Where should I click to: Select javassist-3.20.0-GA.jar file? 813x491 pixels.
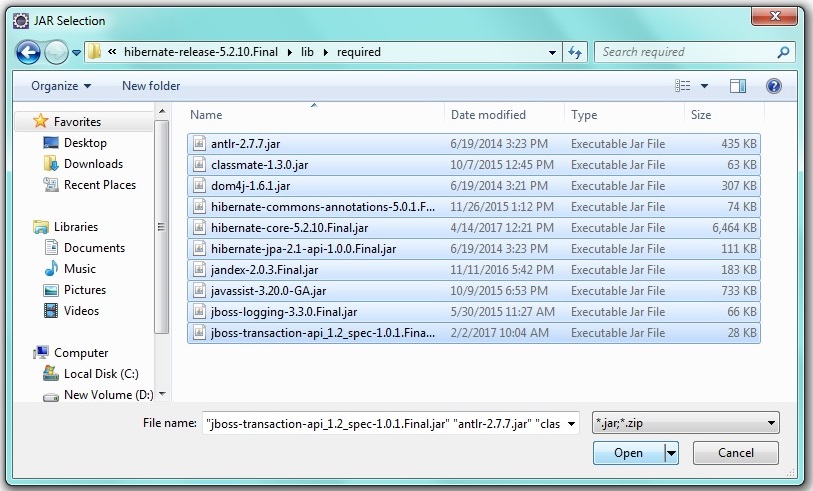click(x=474, y=291)
